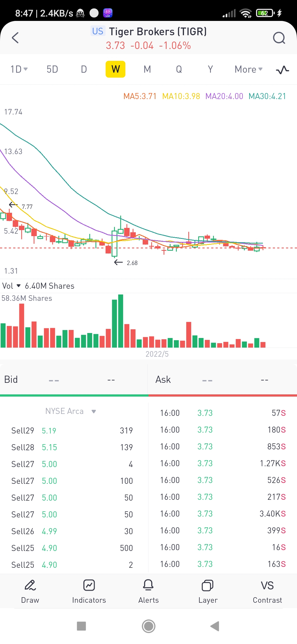Tap the Draw pencil icon
Image resolution: width=297 pixels, height=644 pixels.
point(30,585)
